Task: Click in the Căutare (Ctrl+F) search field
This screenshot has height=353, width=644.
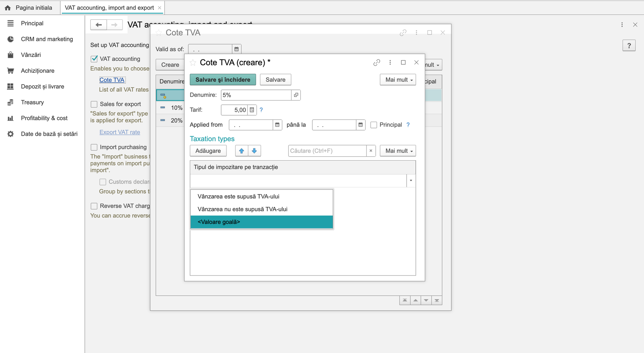Action: [x=327, y=151]
